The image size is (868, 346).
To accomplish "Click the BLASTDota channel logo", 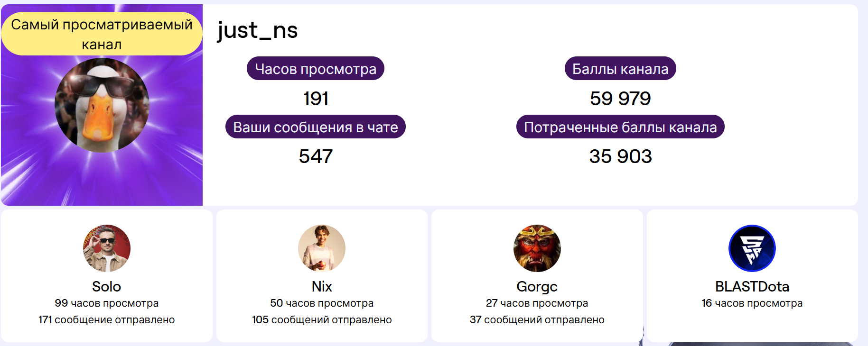I will [x=752, y=248].
